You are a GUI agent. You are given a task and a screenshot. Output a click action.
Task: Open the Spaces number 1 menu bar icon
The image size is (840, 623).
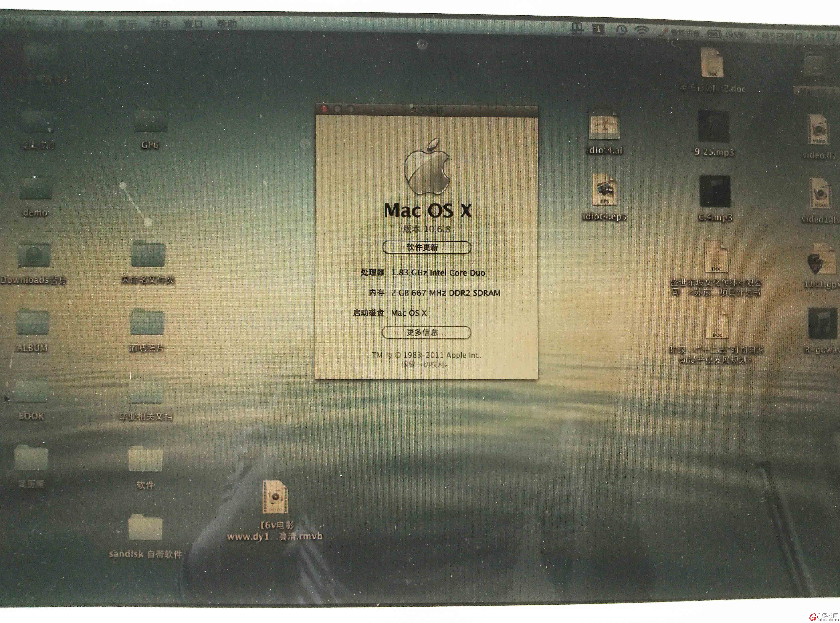point(598,29)
